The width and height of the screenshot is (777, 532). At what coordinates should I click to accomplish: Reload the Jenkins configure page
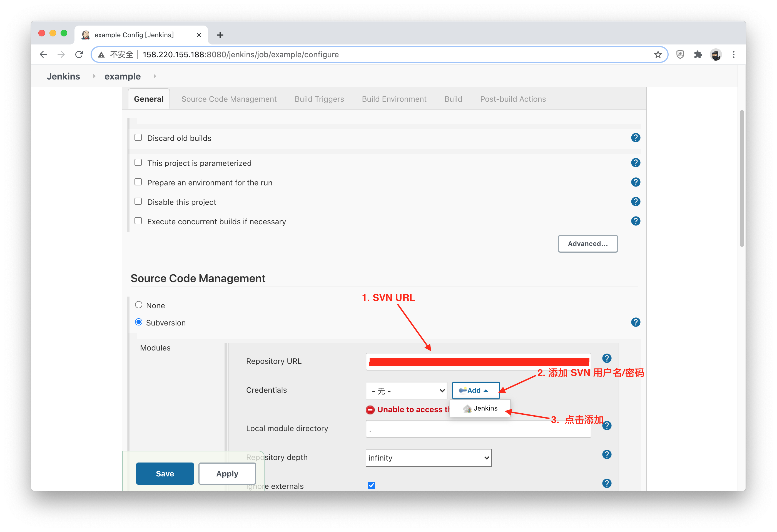pyautogui.click(x=79, y=54)
